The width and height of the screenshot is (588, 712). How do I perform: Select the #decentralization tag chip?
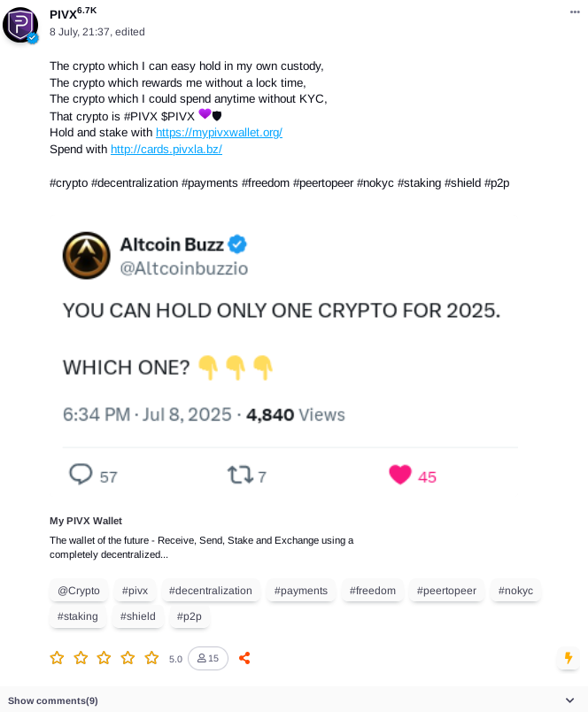tap(210, 591)
